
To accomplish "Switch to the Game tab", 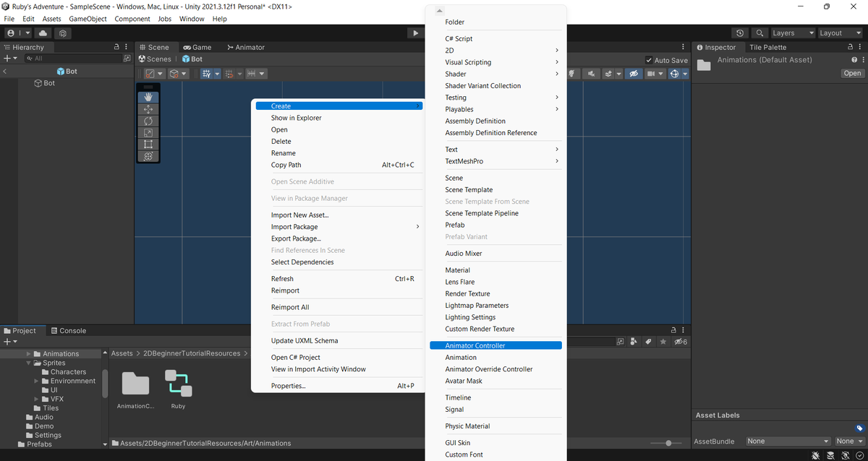I will point(197,47).
